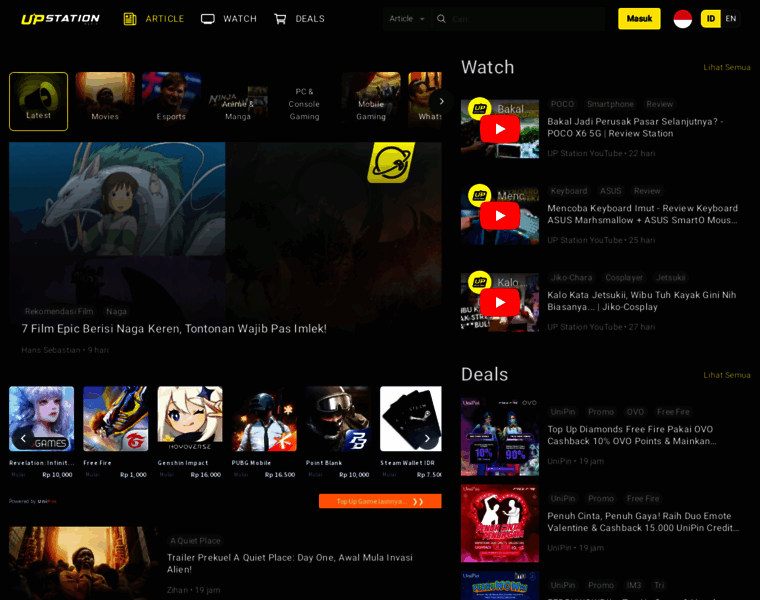Open PUBG Mobile top-up tile

pos(264,432)
